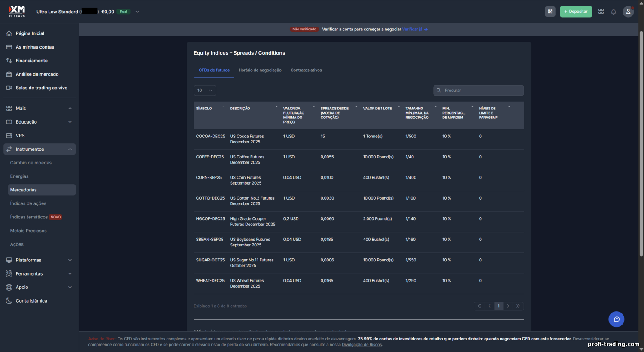Viewport: 644px width, 352px height.
Task: Open the rows-per-page dropdown showing 10
Action: coord(205,91)
